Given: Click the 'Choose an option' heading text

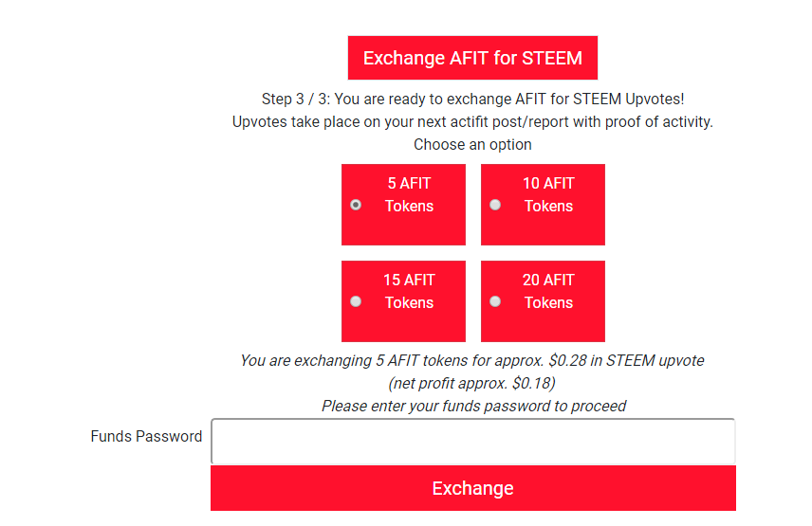Looking at the screenshot, I should tap(472, 144).
